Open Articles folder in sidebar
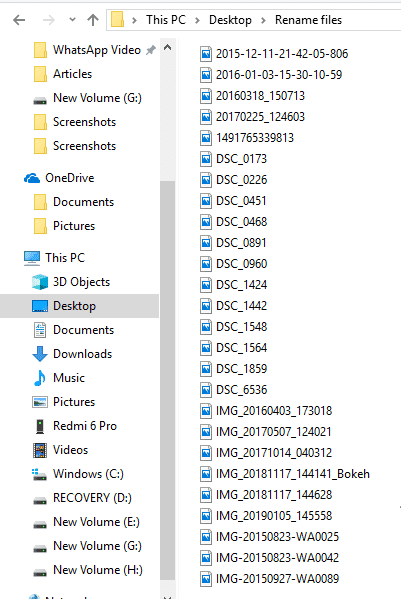 pyautogui.click(x=72, y=74)
